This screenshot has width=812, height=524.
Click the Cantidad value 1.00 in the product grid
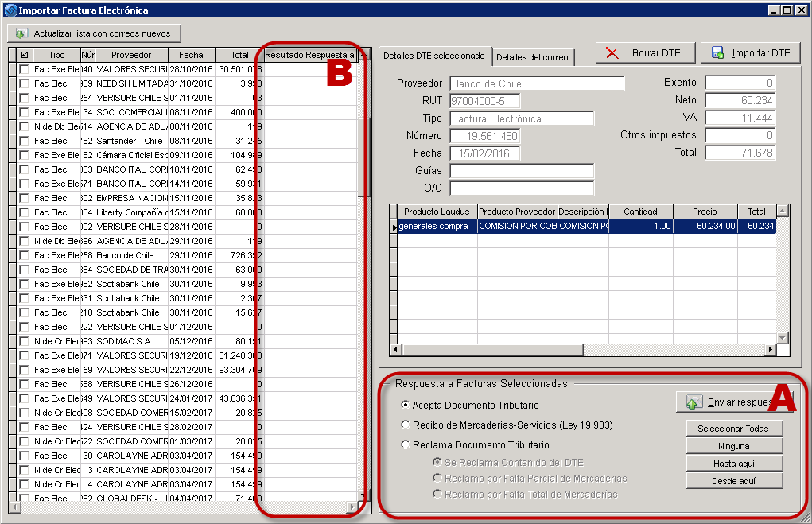[640, 227]
